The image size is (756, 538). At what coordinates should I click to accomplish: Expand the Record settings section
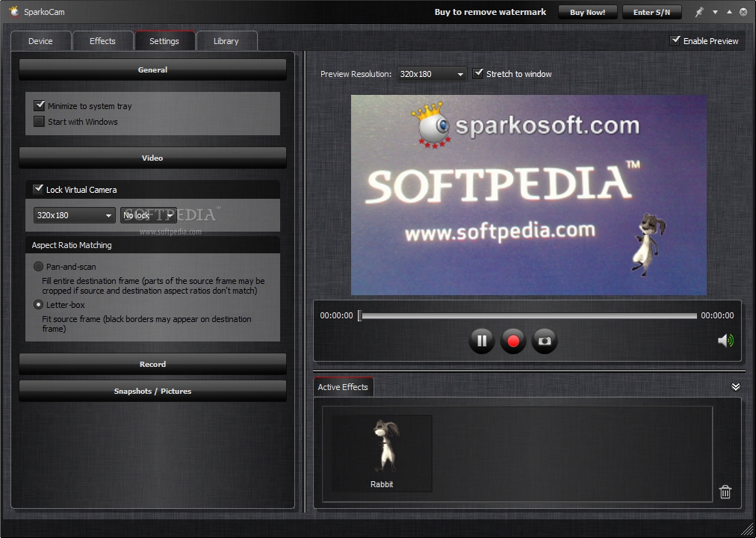[152, 365]
